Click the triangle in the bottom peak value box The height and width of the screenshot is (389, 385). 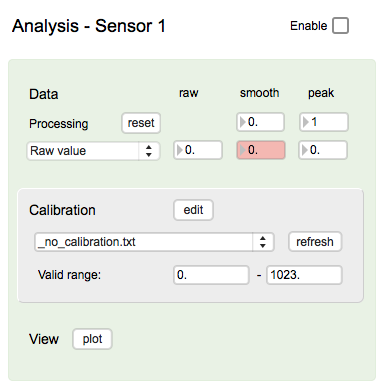(305, 150)
